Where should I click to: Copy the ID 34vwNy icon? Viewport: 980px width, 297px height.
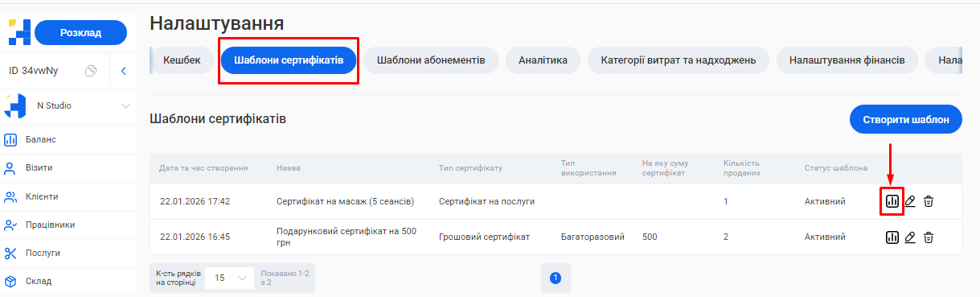coord(91,71)
